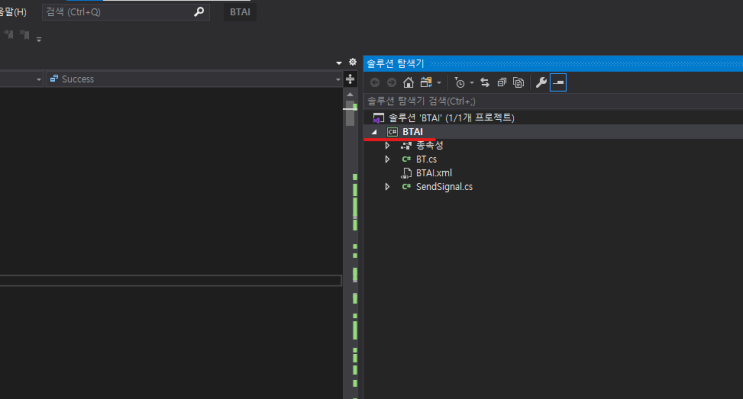Click the dependencies node icon

[406, 145]
